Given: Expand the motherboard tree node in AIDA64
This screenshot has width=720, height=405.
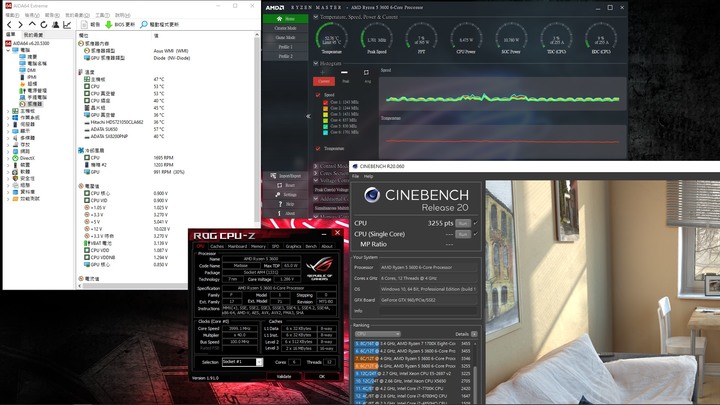Looking at the screenshot, I should tap(8, 111).
